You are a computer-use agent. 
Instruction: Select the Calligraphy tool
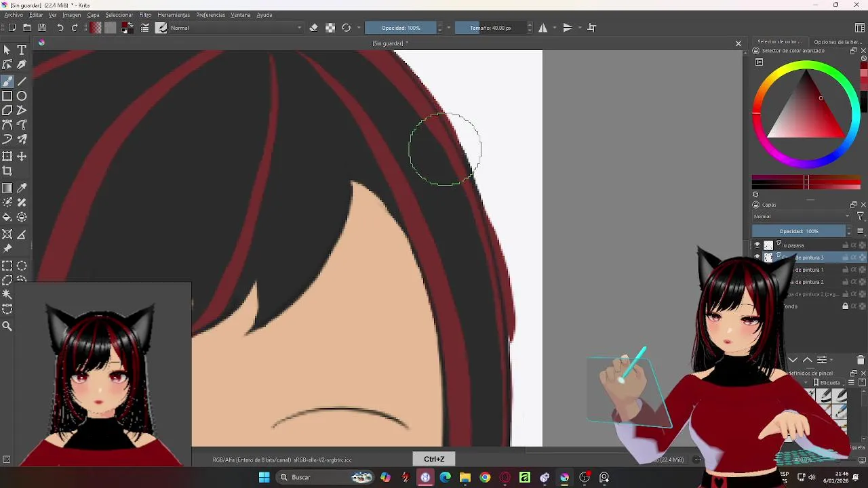(x=22, y=64)
